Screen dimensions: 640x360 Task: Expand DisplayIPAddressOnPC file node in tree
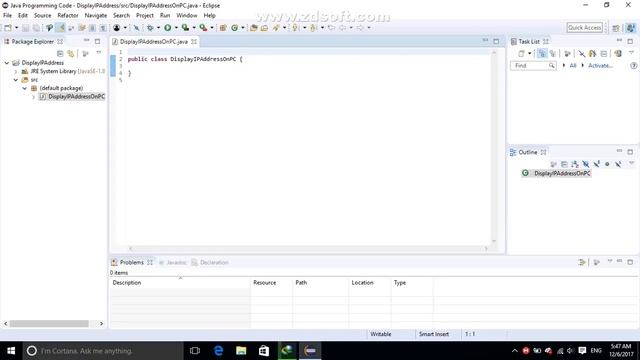[33, 97]
